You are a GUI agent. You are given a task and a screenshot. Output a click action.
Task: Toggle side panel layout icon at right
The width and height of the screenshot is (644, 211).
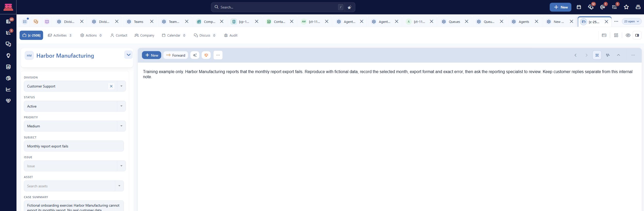pos(637,35)
